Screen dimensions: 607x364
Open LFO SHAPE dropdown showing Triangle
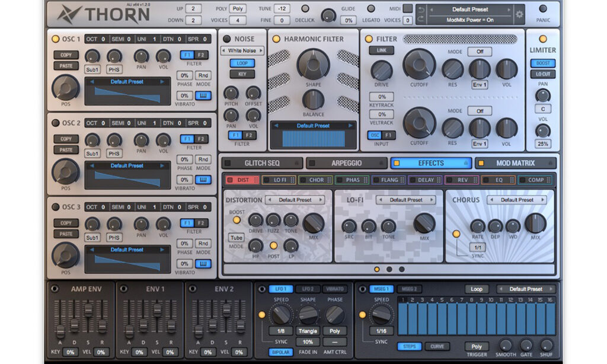pos(308,331)
